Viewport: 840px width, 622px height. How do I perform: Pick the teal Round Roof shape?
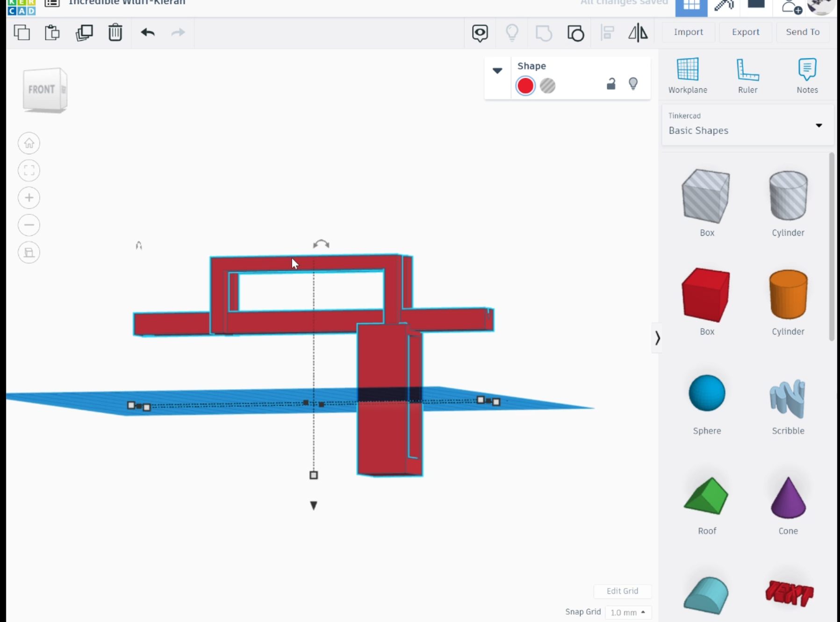(706, 594)
